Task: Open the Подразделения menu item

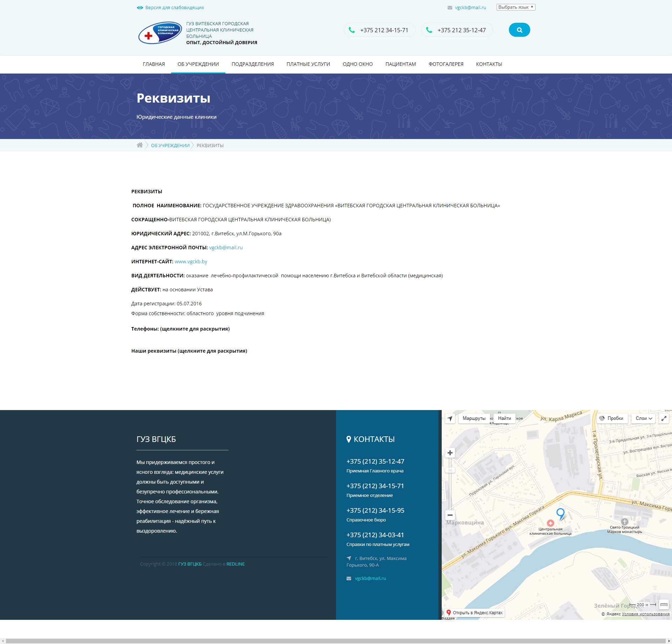Action: pyautogui.click(x=253, y=64)
